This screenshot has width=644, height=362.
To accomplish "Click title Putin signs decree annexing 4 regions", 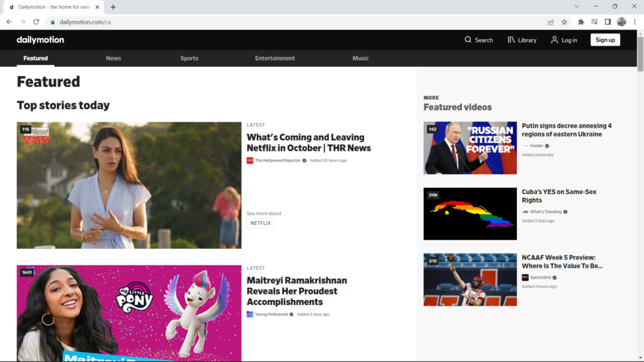I will (567, 130).
